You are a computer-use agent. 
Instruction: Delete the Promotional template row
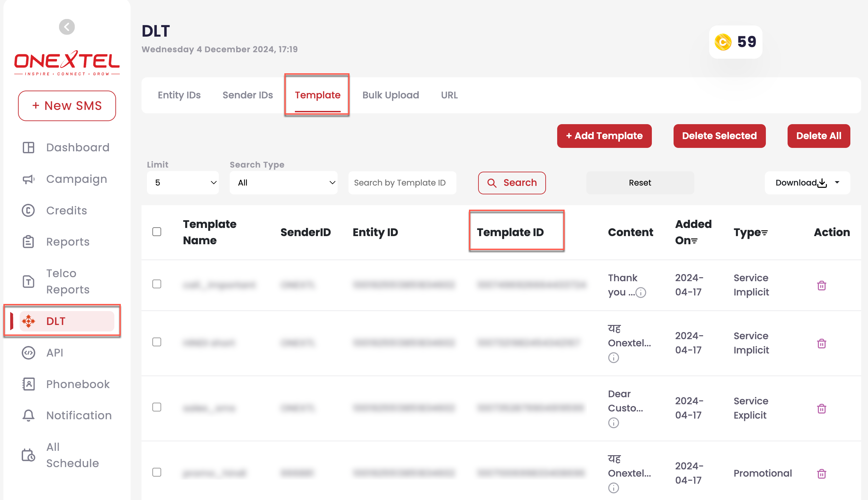[x=821, y=474]
